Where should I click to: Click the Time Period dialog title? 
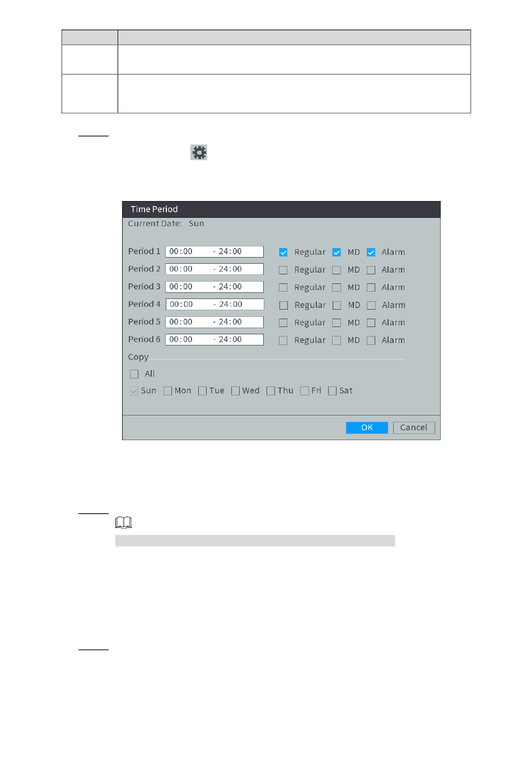154,209
